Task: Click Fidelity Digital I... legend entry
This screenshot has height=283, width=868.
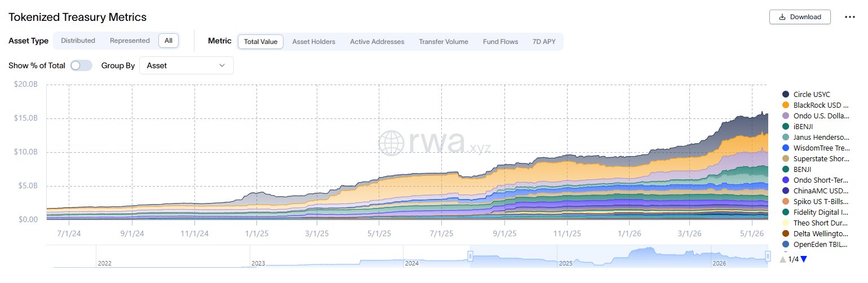Action: pos(816,212)
